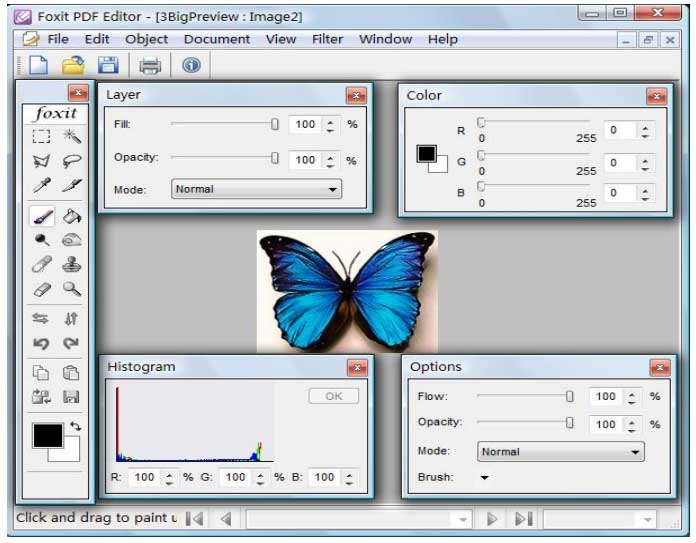Create a new document from the toolbar
The height and width of the screenshot is (543, 696).
click(x=39, y=65)
